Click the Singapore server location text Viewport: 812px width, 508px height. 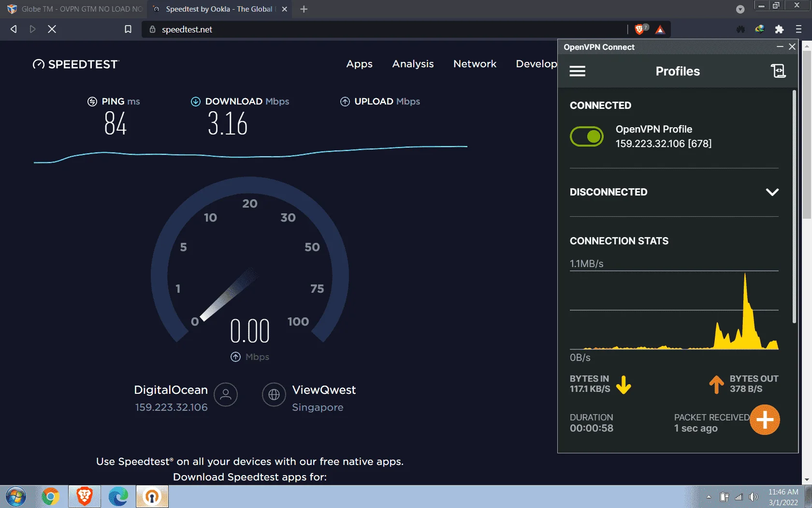(318, 407)
